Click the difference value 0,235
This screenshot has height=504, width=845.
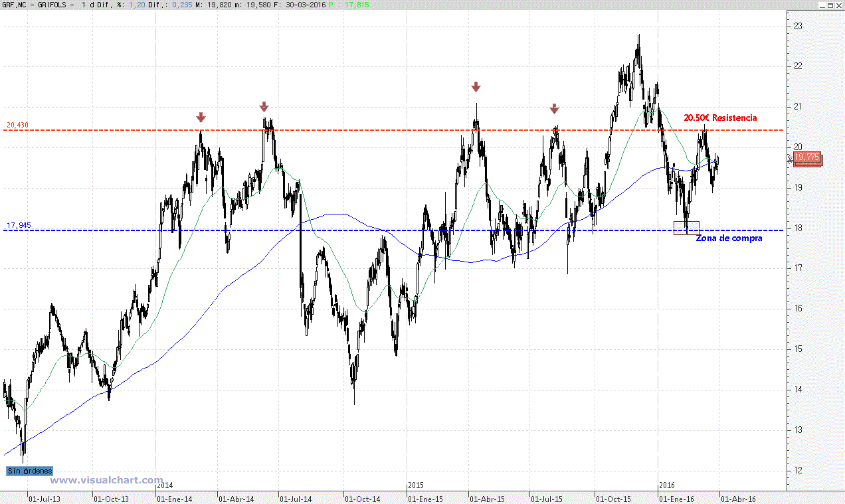coord(182,5)
